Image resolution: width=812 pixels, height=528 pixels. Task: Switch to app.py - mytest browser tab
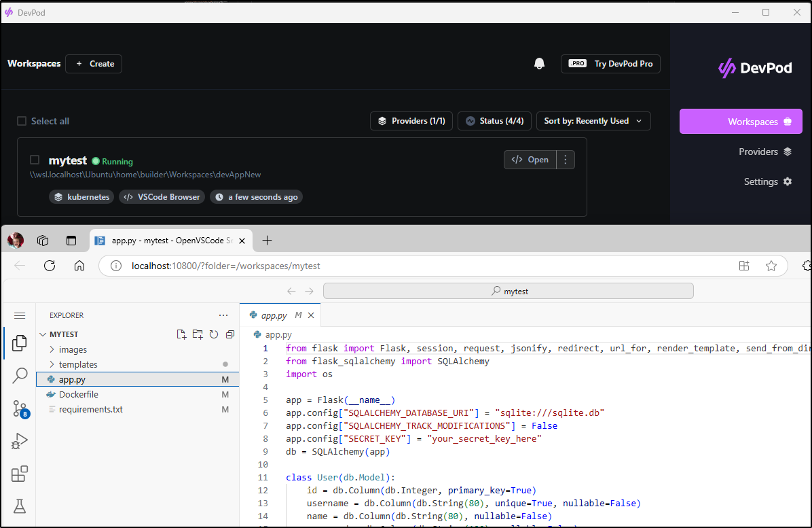click(x=171, y=241)
